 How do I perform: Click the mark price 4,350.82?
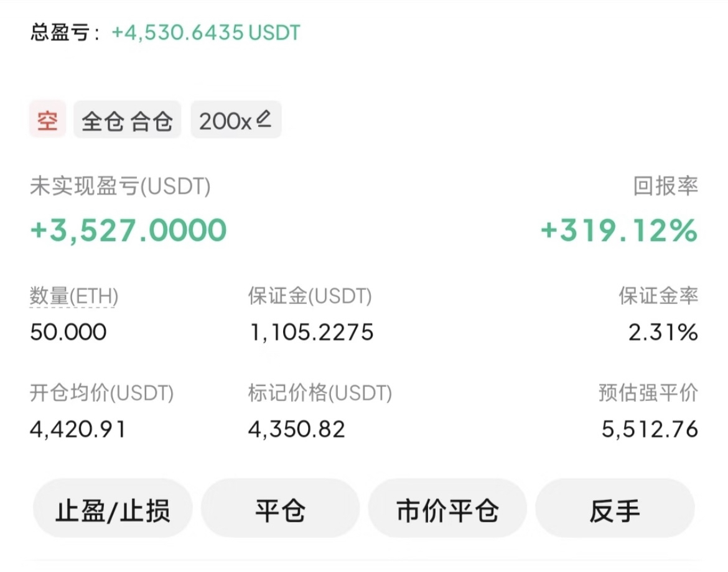point(296,429)
